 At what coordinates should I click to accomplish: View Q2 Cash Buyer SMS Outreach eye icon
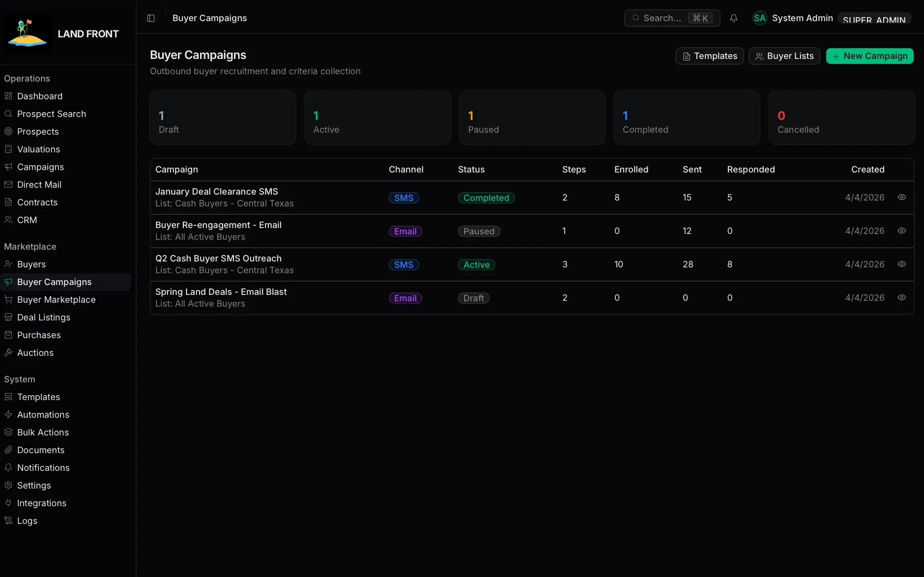coord(901,264)
